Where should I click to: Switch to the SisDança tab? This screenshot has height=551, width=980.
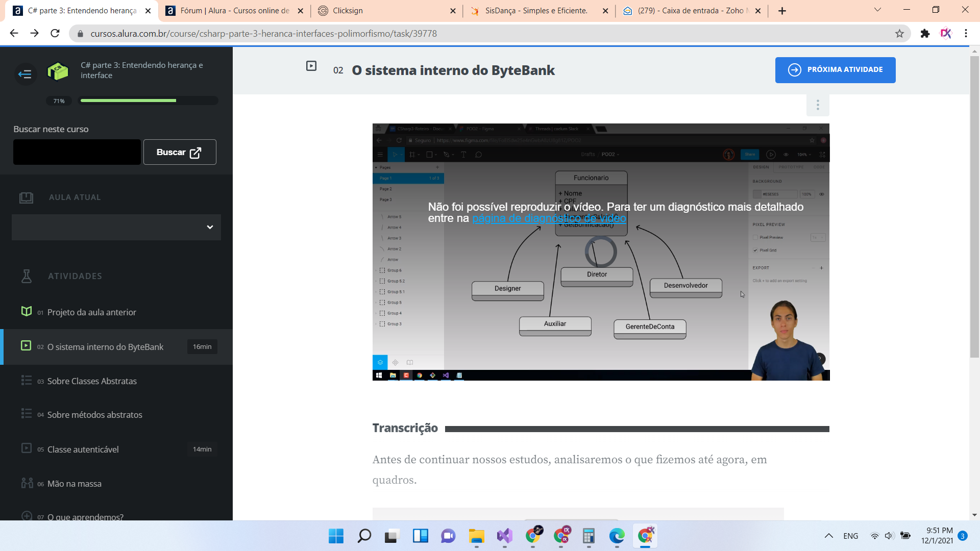[537, 11]
